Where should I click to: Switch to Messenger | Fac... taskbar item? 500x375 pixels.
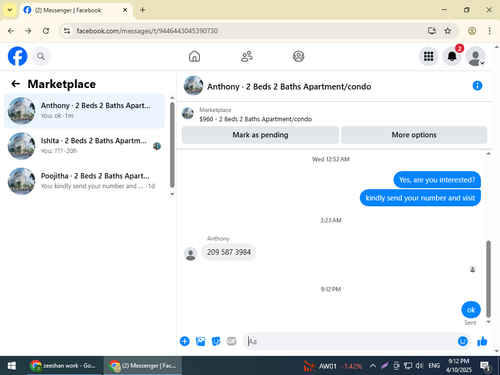[x=143, y=366]
